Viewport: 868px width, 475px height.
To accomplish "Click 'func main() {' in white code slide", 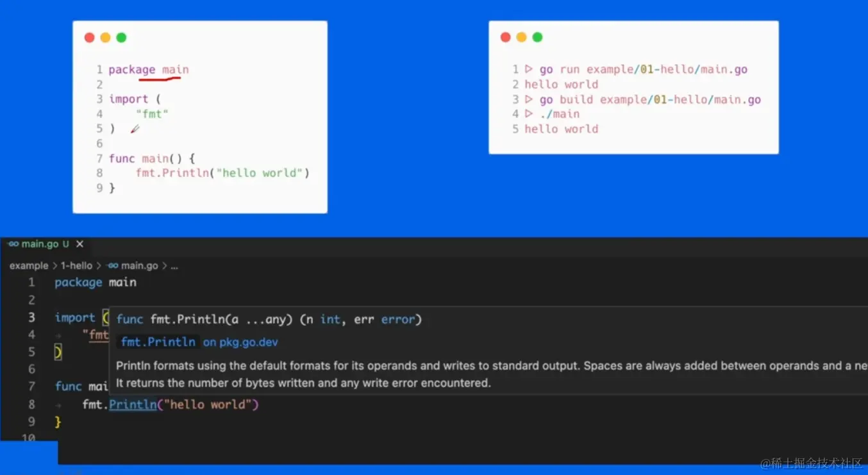I will pyautogui.click(x=151, y=158).
